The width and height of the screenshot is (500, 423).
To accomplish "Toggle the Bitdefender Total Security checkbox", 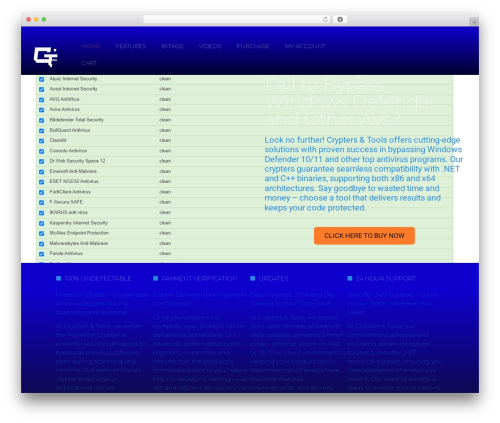I will click(x=42, y=120).
